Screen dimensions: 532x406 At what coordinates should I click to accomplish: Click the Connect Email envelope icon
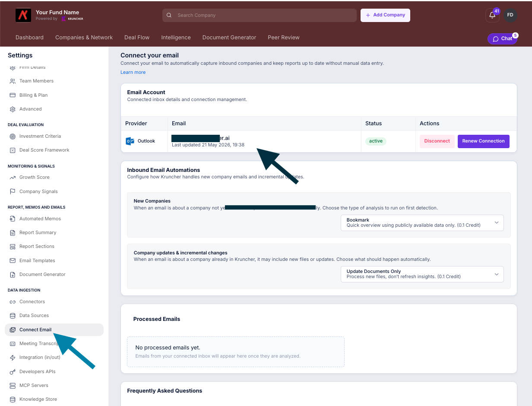click(x=13, y=330)
